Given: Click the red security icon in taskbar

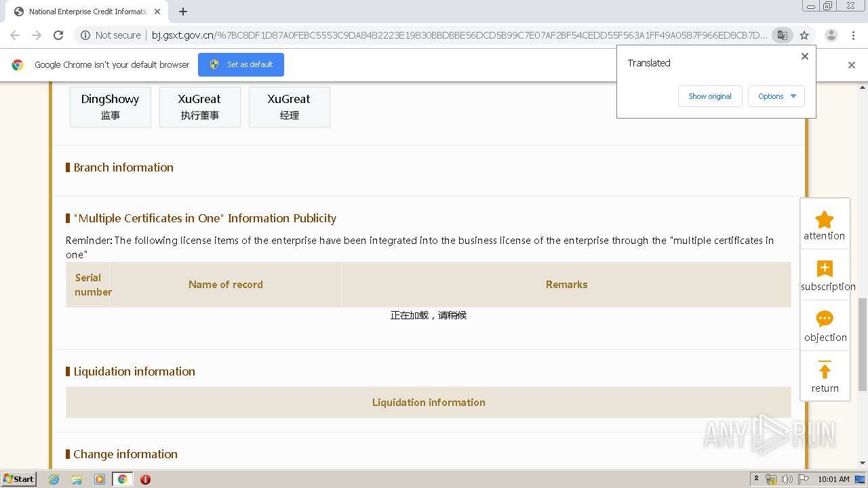Looking at the screenshot, I should tap(145, 479).
